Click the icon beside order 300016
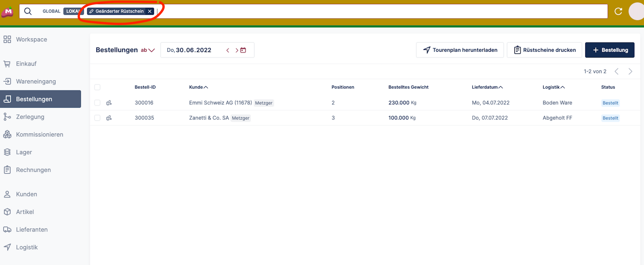Image resolution: width=644 pixels, height=265 pixels. click(109, 103)
